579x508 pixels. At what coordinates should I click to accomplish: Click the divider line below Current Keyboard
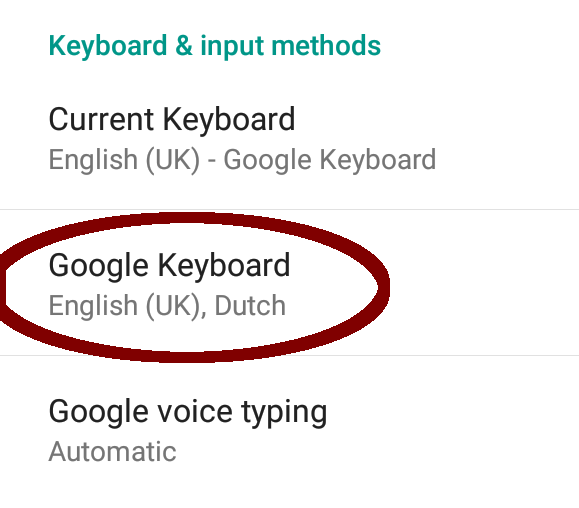click(290, 209)
